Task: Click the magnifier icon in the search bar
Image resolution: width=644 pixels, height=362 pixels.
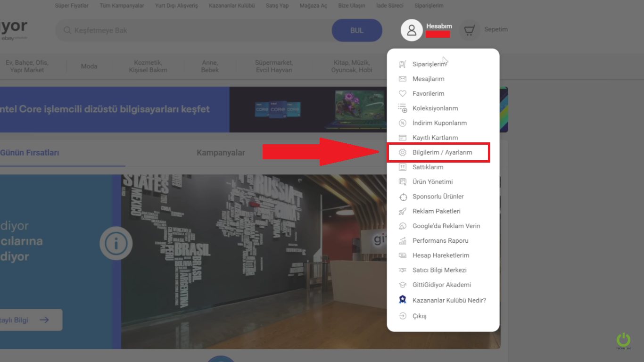Action: 68,30
